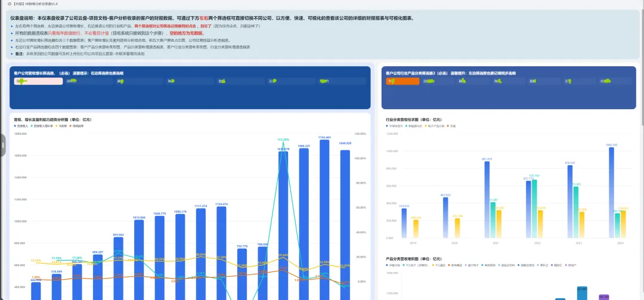Click the revenue bar labeled 1648.628
The image size is (644, 300).
point(345,225)
